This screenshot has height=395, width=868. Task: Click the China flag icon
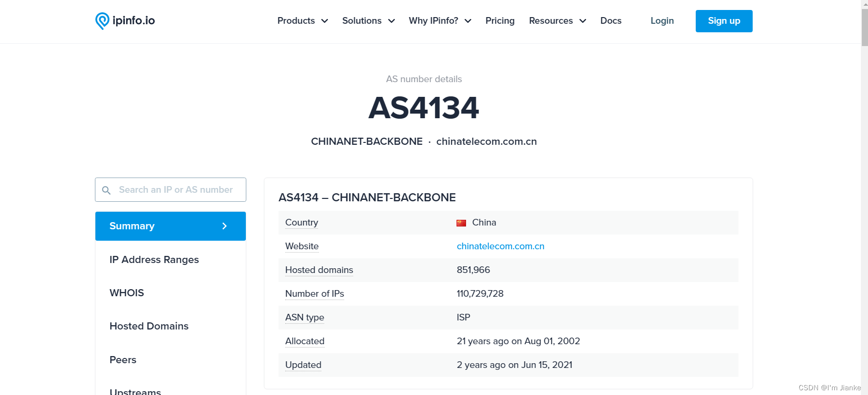[x=461, y=223]
